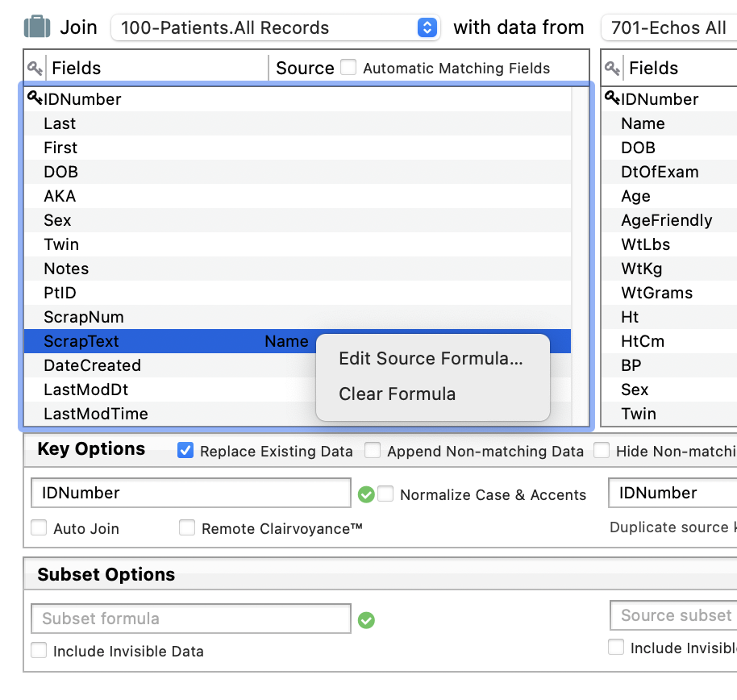The width and height of the screenshot is (737, 700).
Task: Uncheck Replace Existing Data
Action: [185, 451]
